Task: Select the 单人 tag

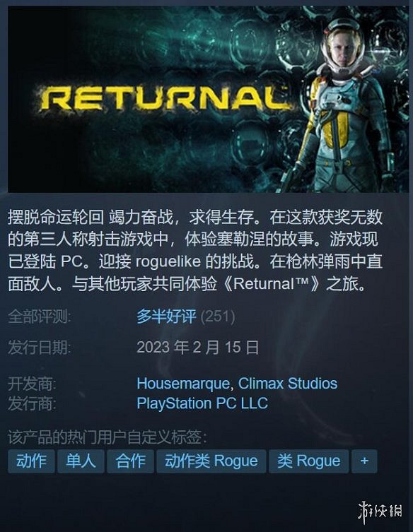Action: (81, 461)
